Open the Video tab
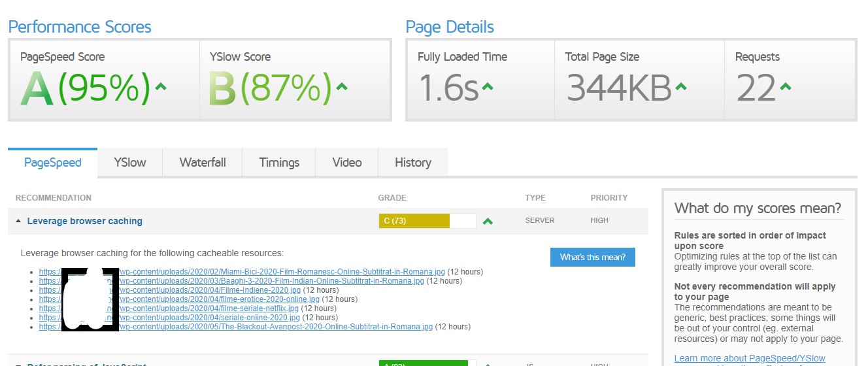This screenshot has width=868, height=366. click(347, 163)
